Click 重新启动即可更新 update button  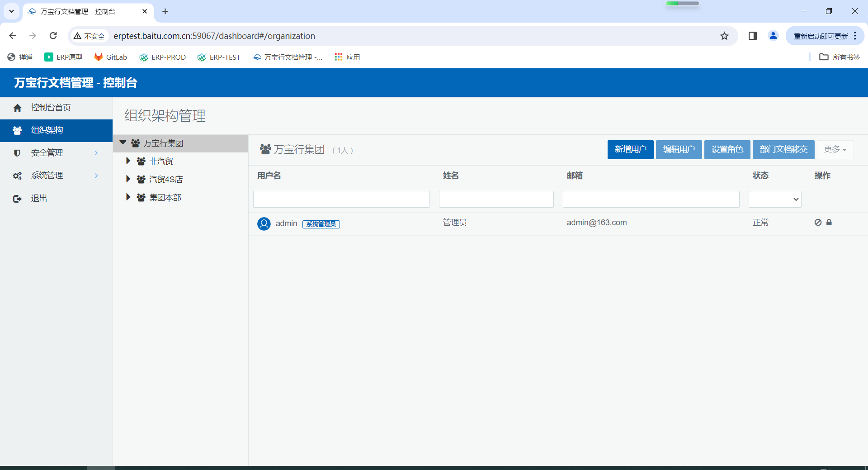821,36
